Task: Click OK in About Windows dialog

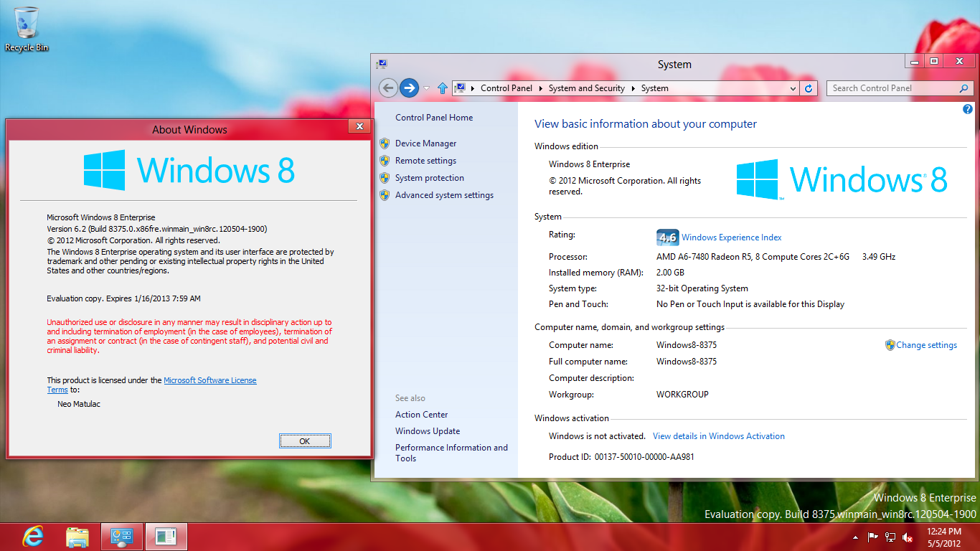Action: point(305,441)
